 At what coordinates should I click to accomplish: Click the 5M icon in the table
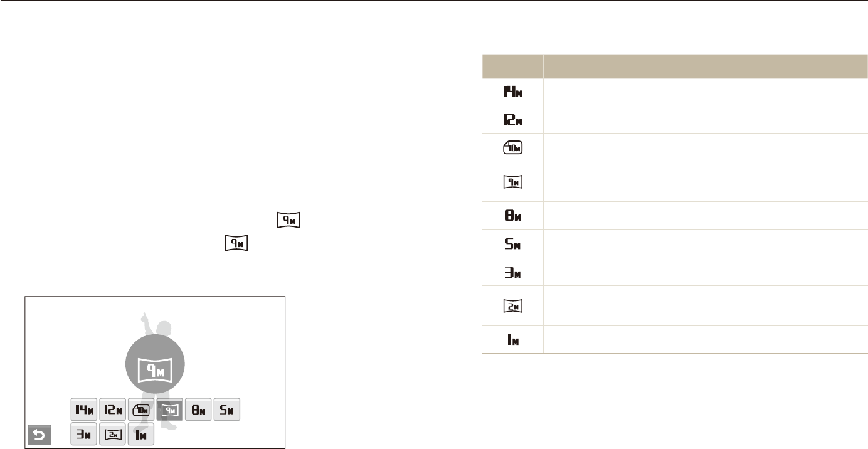512,244
